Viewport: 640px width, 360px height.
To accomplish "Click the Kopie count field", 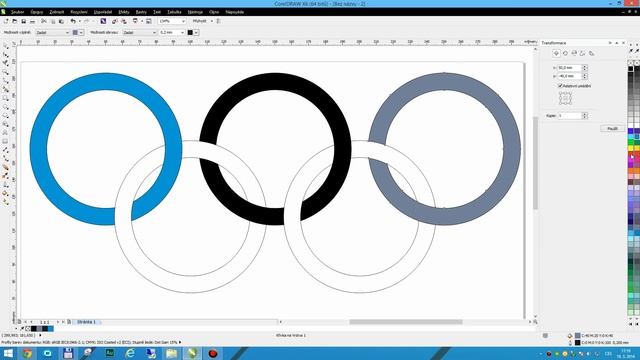I will (569, 116).
